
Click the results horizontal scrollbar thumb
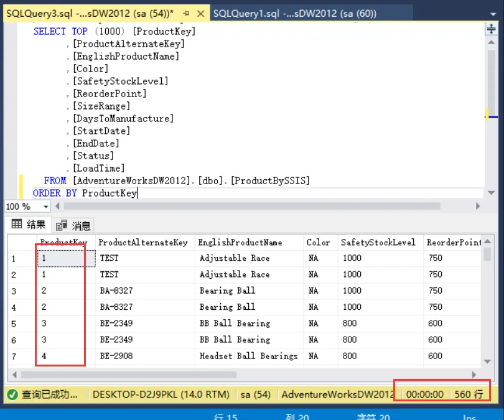(129, 375)
